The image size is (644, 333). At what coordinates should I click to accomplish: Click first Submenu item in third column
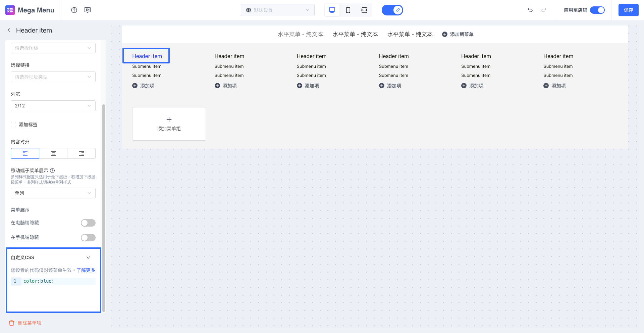pos(311,66)
